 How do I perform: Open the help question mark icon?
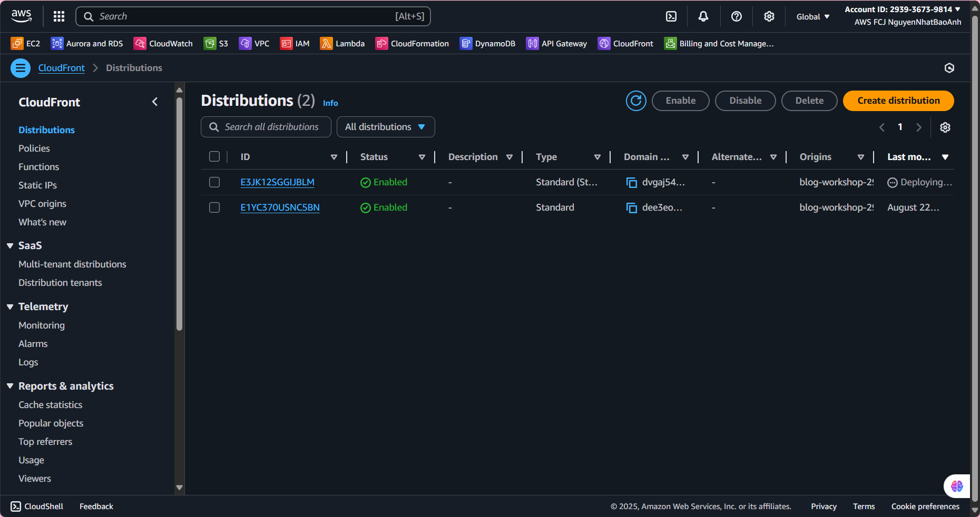[736, 16]
